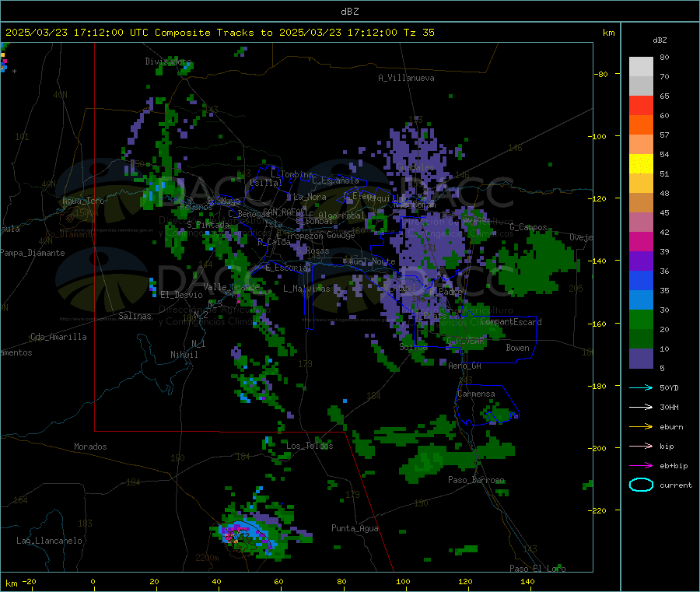Click the 'A_Villanueva' place label
This screenshot has width=700, height=592.
tap(406, 78)
